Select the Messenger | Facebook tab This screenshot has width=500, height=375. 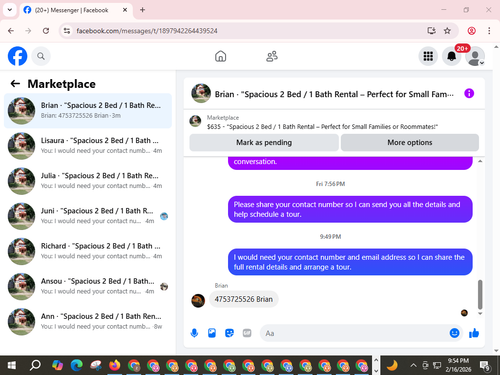point(76,10)
